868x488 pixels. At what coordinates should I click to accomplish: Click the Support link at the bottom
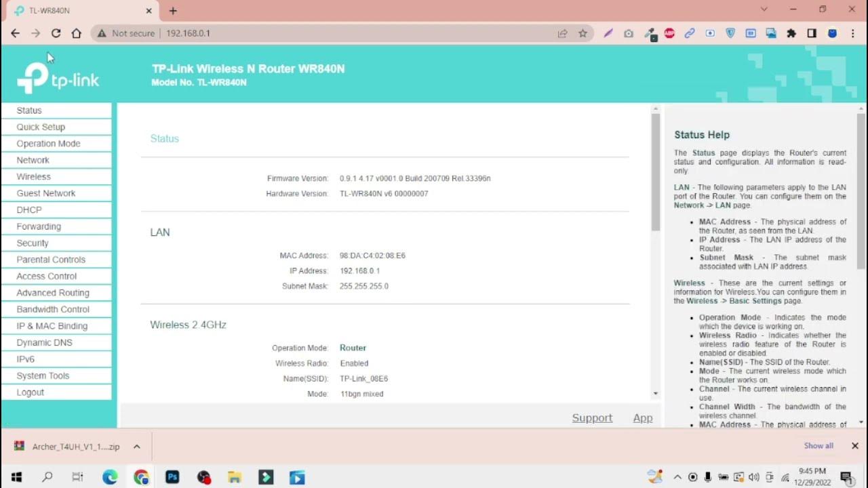point(592,418)
